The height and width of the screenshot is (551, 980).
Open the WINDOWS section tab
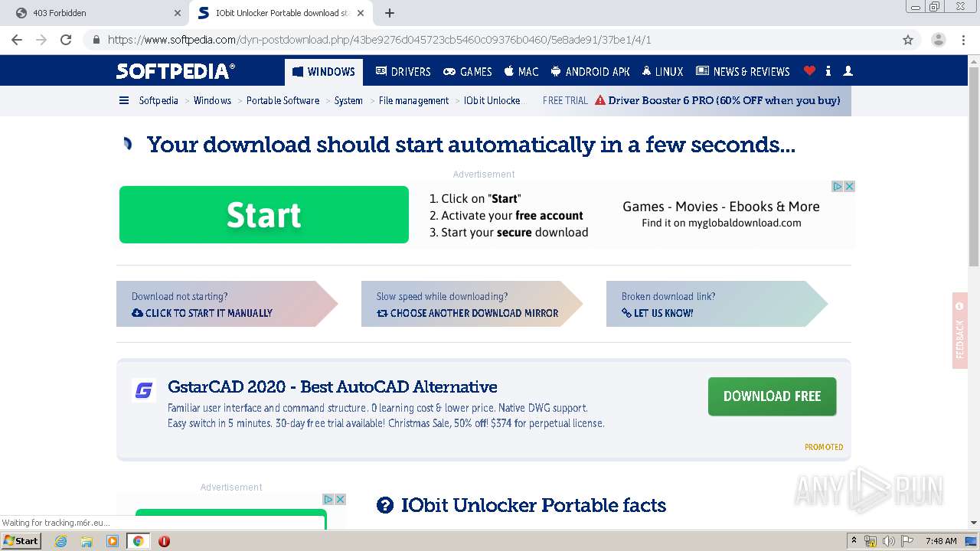click(324, 72)
